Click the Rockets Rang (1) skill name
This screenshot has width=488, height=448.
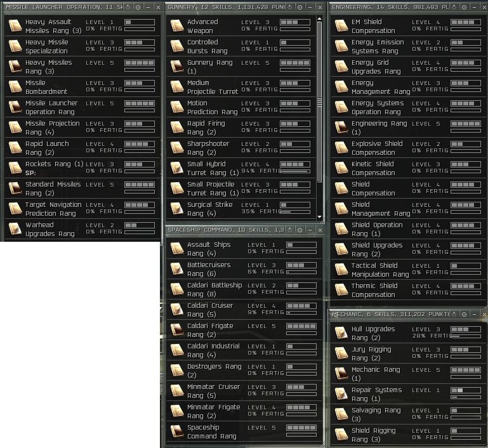pyautogui.click(x=55, y=164)
